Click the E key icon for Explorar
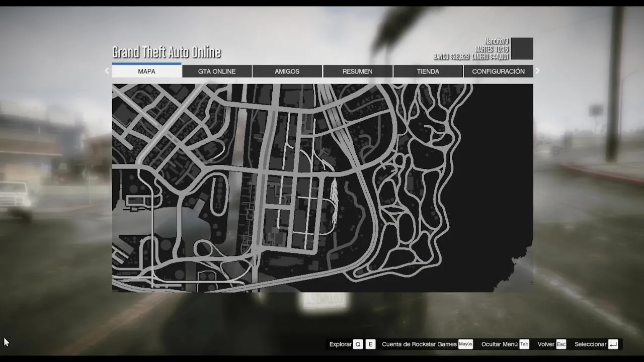Viewport: 644px width, 362px height. 371,344
